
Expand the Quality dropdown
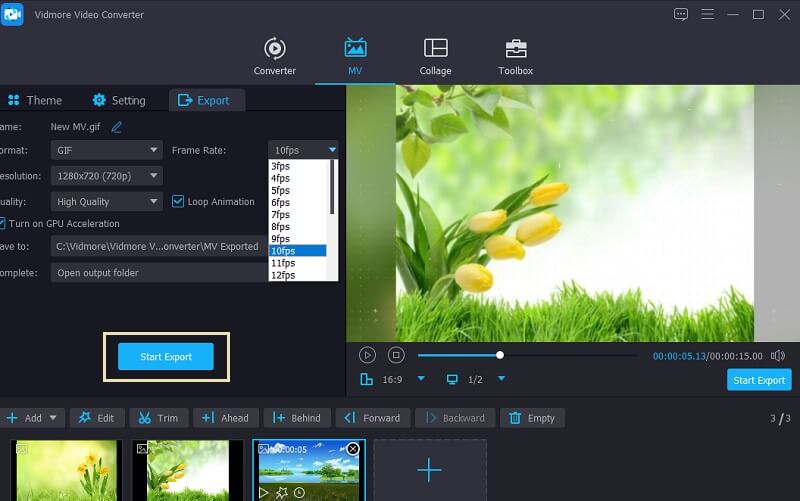(106, 201)
